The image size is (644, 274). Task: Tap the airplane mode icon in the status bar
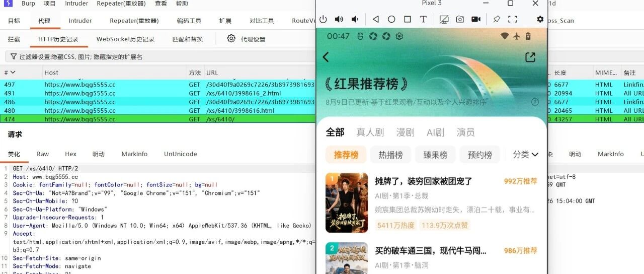point(517,36)
